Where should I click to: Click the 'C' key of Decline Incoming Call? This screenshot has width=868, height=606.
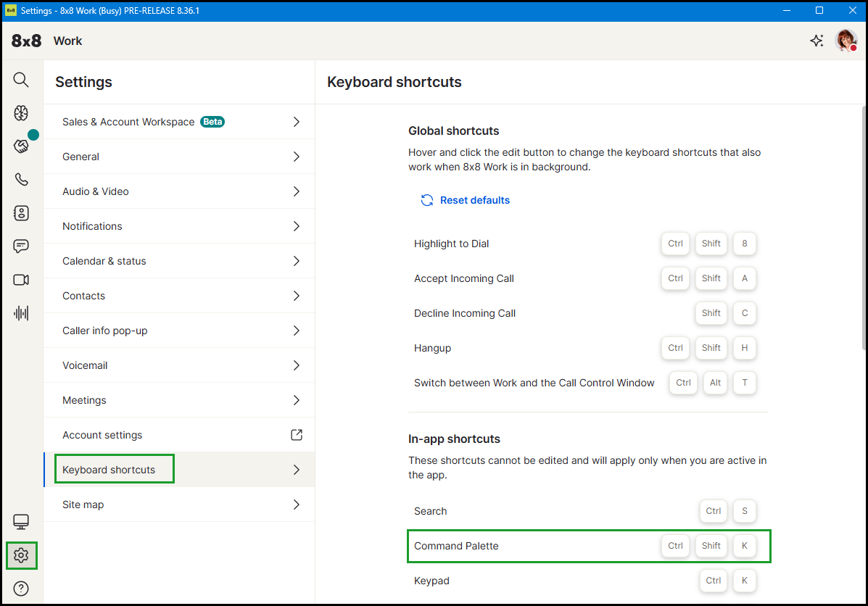[x=745, y=313]
